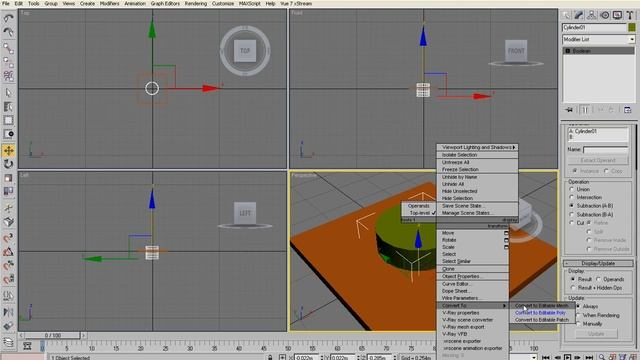The width and height of the screenshot is (640, 360).
Task: Open the Rendering menu
Action: coord(196,3)
